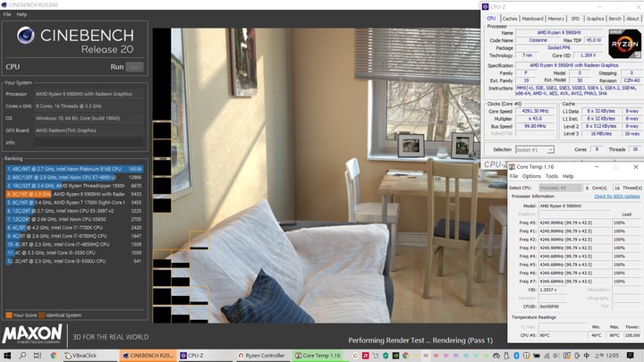Open Cinebench Help menu
Image resolution: width=644 pixels, height=362 pixels.
coord(21,14)
